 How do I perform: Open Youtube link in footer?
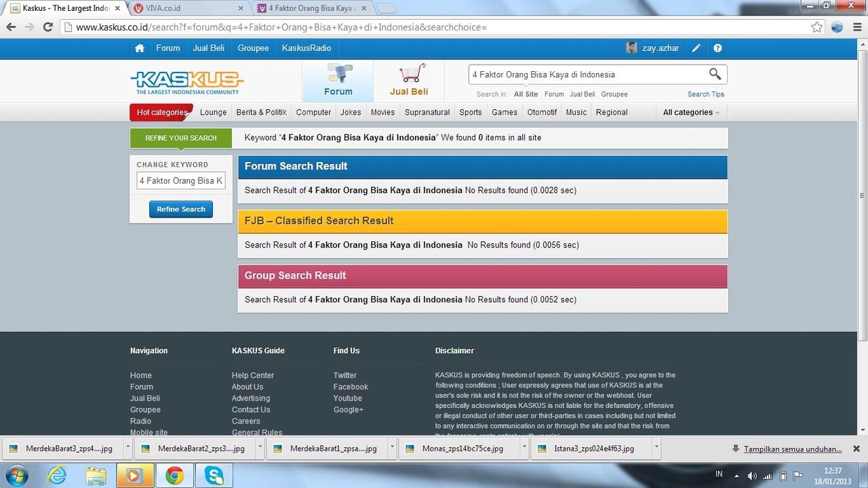coord(348,399)
